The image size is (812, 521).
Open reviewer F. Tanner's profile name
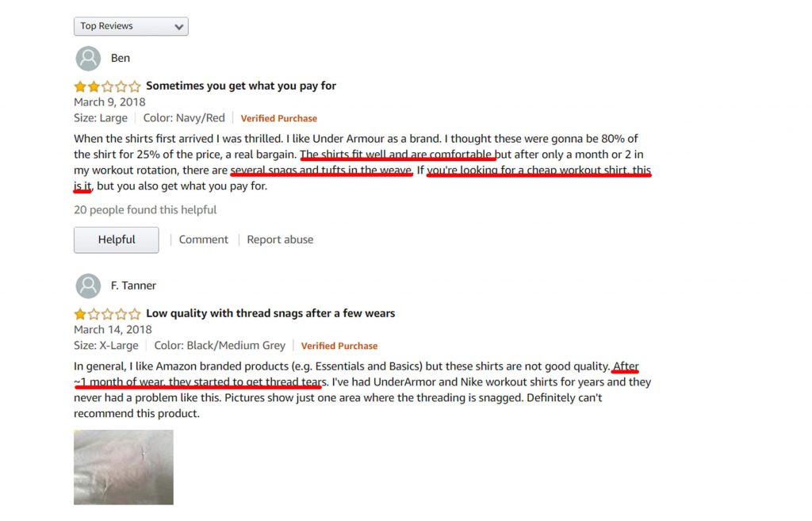point(133,286)
